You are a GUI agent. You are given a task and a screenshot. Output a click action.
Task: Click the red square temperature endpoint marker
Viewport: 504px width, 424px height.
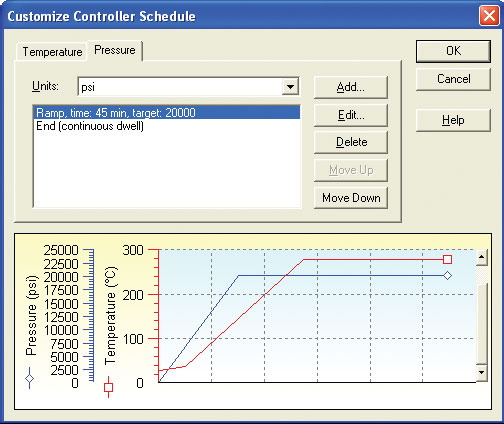[x=447, y=259]
